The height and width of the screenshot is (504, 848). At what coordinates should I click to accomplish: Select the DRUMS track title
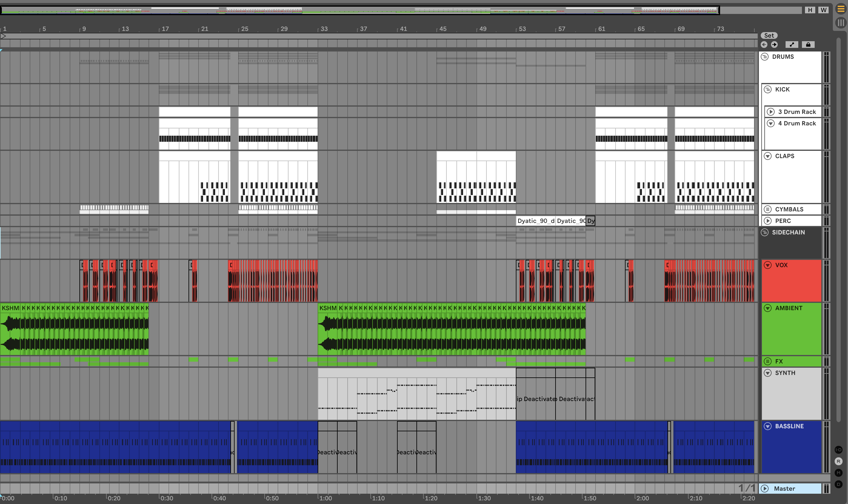pos(783,57)
